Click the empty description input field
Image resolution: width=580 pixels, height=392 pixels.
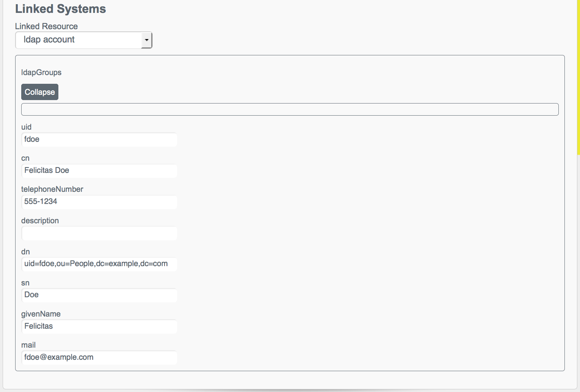coord(99,233)
